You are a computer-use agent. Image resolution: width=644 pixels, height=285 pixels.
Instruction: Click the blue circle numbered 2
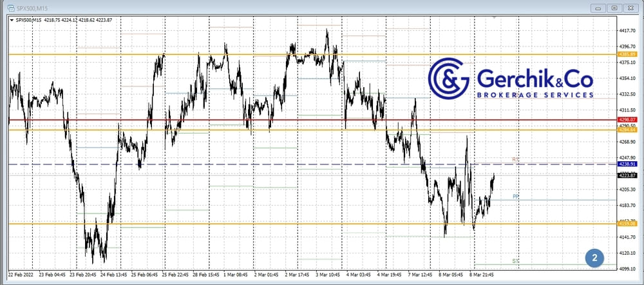point(594,257)
